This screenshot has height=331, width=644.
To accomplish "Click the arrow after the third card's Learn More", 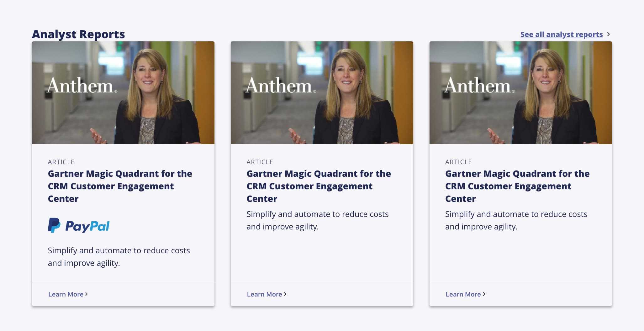I will 484,294.
